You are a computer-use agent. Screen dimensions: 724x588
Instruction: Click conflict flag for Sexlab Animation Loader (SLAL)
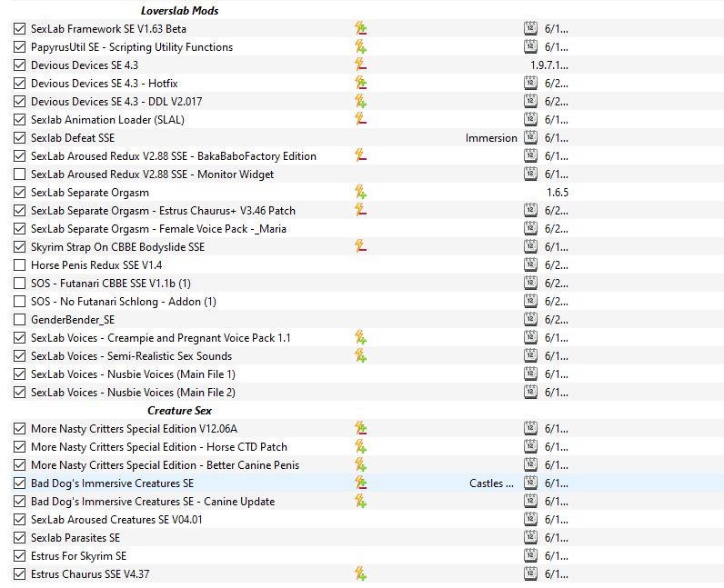(x=360, y=120)
